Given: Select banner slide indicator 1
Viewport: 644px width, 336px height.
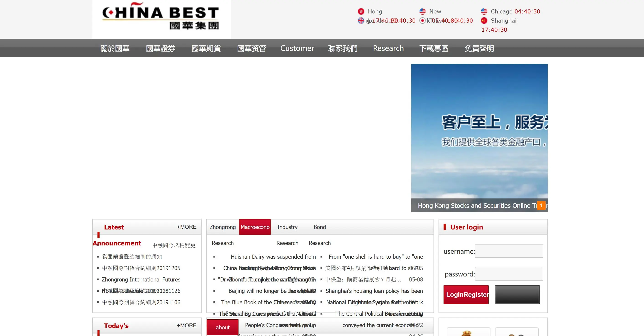Looking at the screenshot, I should coord(541,206).
